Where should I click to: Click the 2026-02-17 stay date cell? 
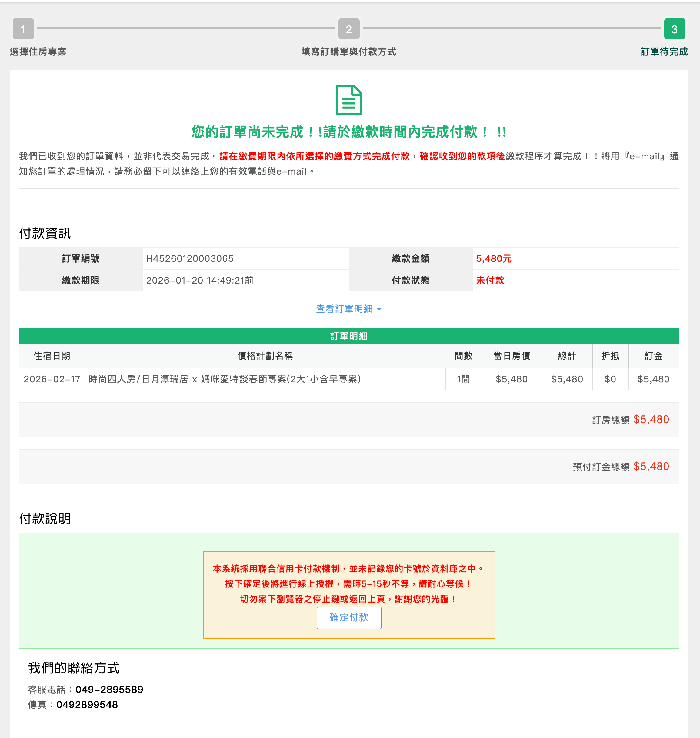click(x=52, y=379)
